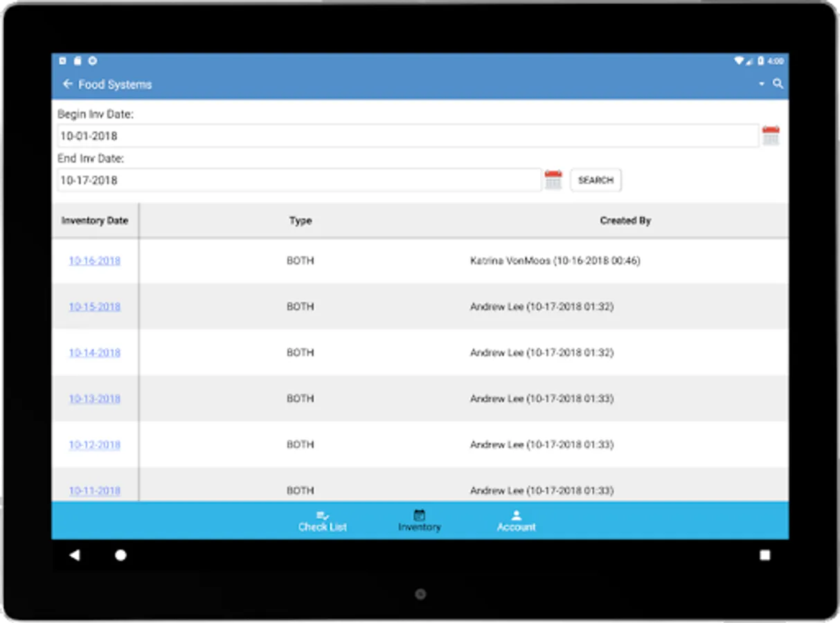Image resolution: width=840 pixels, height=623 pixels.
Task: Tap the battery status icon
Action: coord(760,61)
